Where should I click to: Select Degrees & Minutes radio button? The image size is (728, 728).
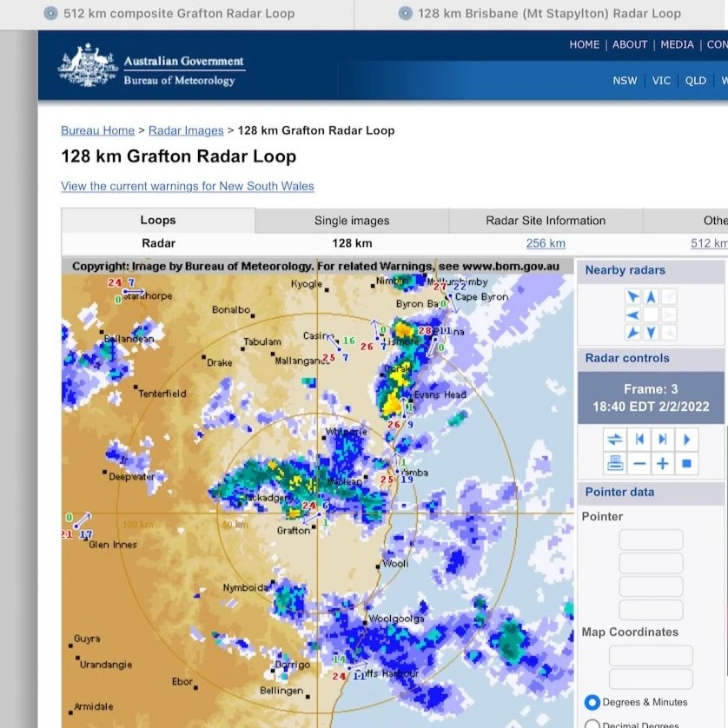(x=592, y=702)
